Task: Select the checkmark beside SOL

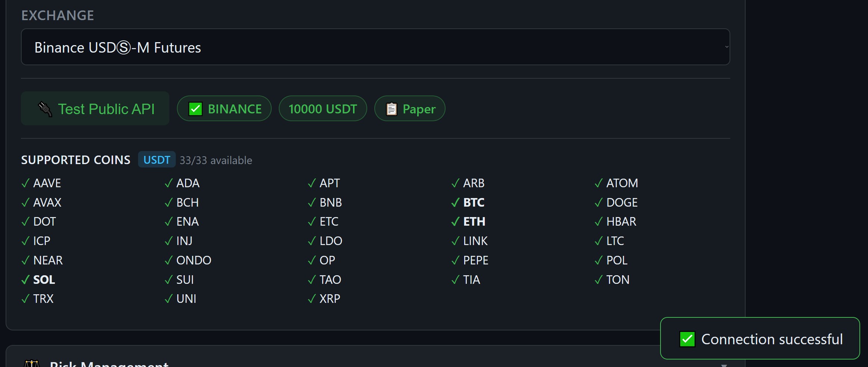Action: (x=25, y=279)
